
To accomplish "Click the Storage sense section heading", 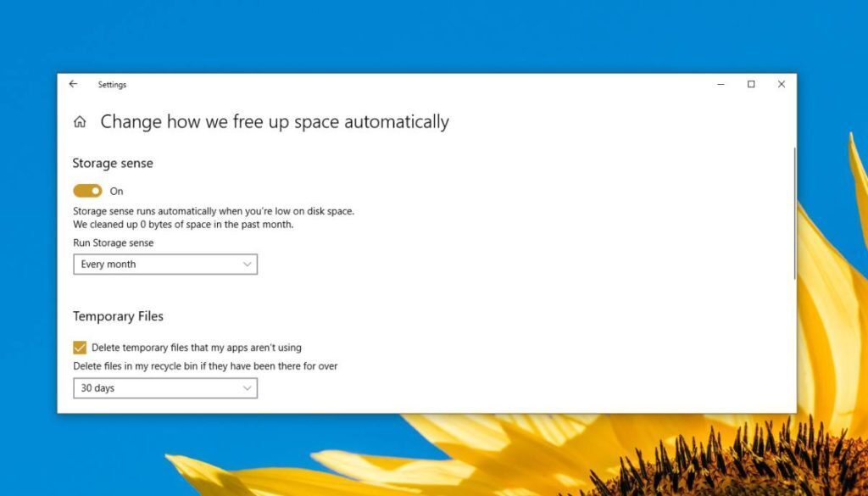I will pos(113,163).
